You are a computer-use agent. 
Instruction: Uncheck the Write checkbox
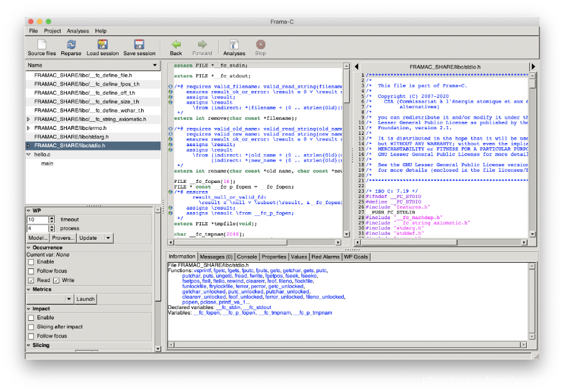click(56, 280)
